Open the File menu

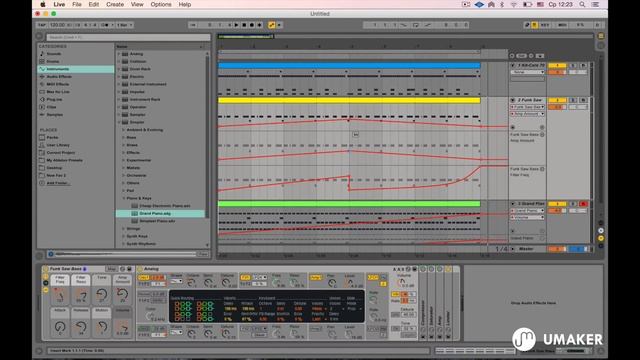click(77, 4)
